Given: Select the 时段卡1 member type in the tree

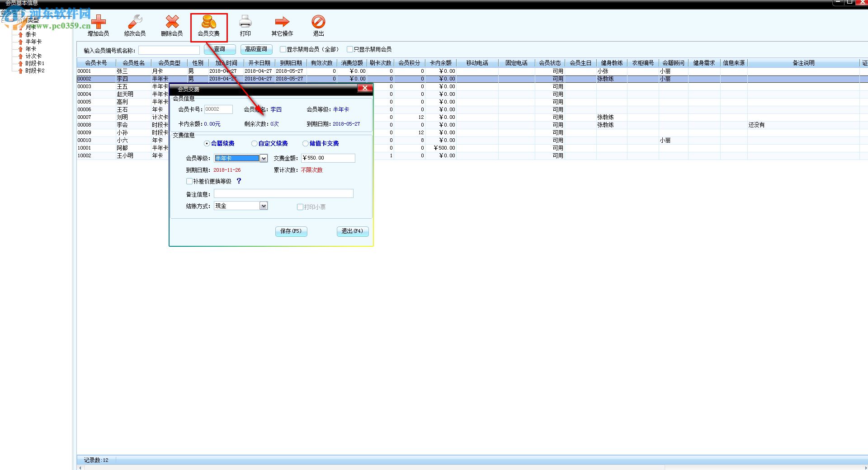Looking at the screenshot, I should (x=35, y=63).
